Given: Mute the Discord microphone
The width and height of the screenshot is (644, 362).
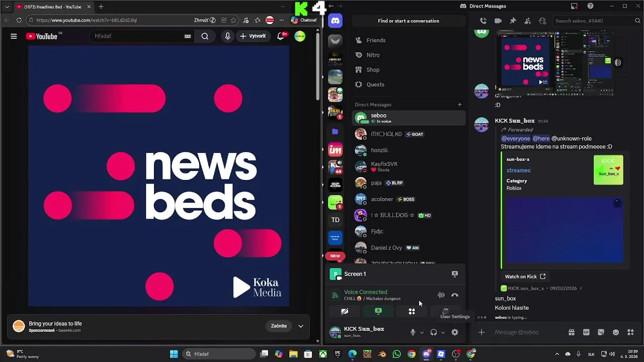Looking at the screenshot, I should tap(413, 332).
